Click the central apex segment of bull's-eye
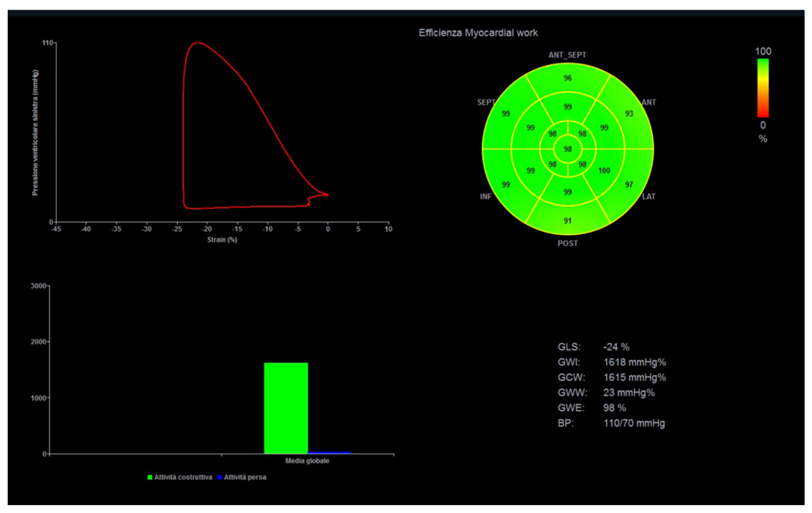Screen dimensions: 812x513 [x=568, y=149]
